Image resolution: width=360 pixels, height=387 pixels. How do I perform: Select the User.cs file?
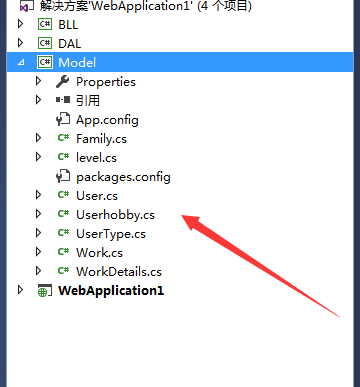[97, 196]
